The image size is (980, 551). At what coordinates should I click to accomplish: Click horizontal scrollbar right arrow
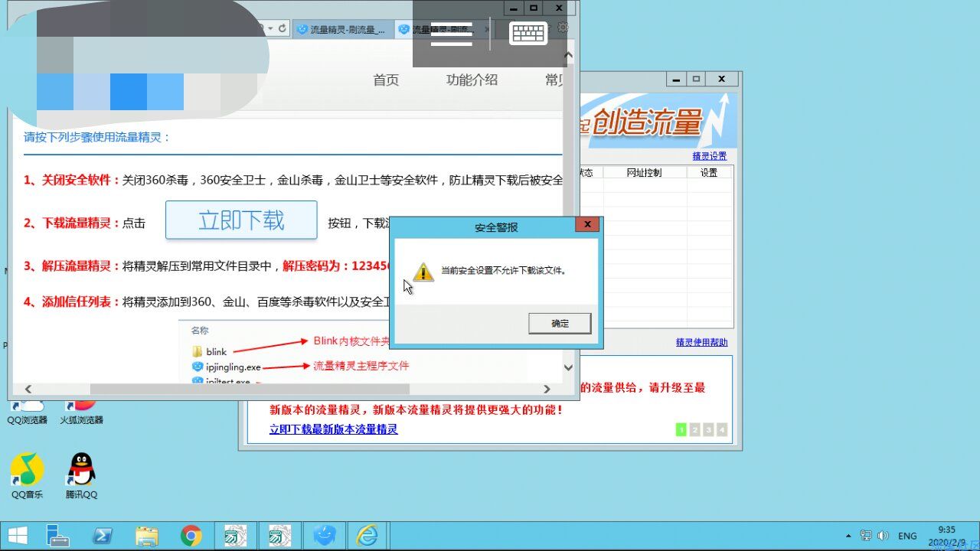coord(547,389)
